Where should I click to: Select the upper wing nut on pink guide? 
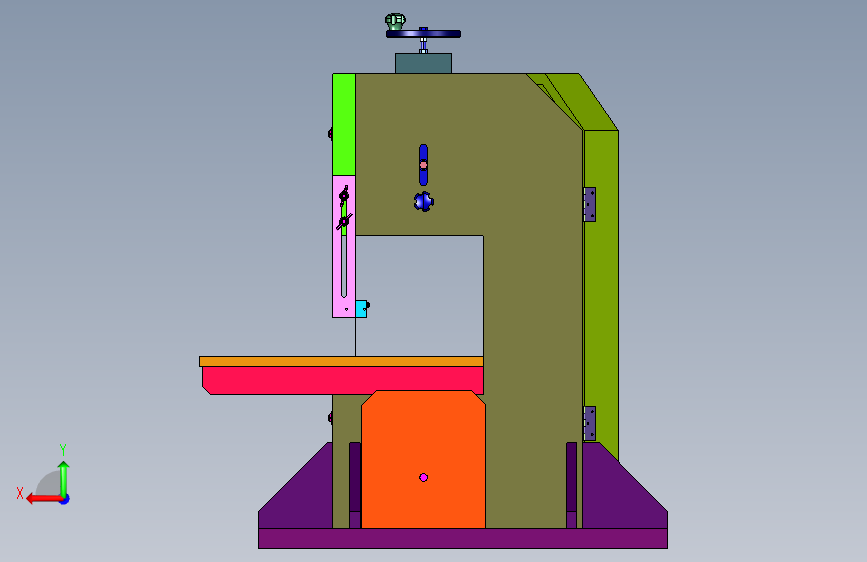point(344,195)
